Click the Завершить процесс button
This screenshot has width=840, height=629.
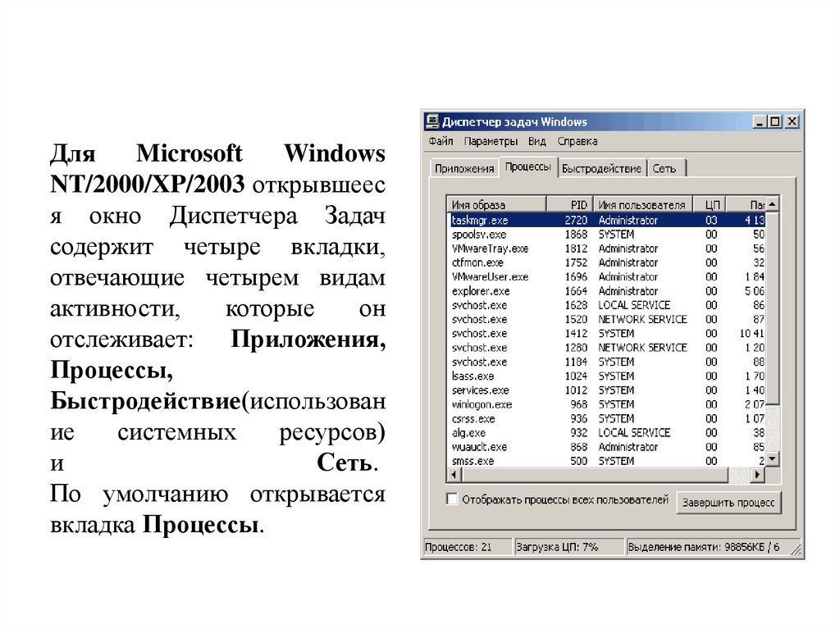point(728,503)
